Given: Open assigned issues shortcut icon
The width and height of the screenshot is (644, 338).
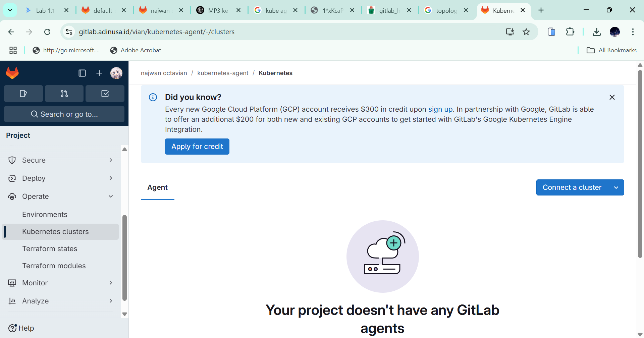Looking at the screenshot, I should pyautogui.click(x=23, y=94).
